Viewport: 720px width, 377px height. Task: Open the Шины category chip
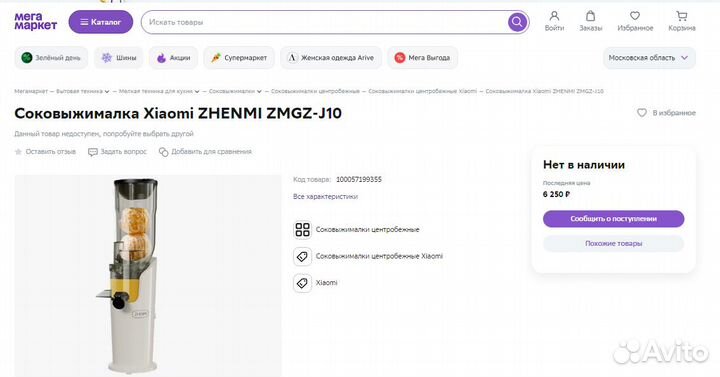119,58
